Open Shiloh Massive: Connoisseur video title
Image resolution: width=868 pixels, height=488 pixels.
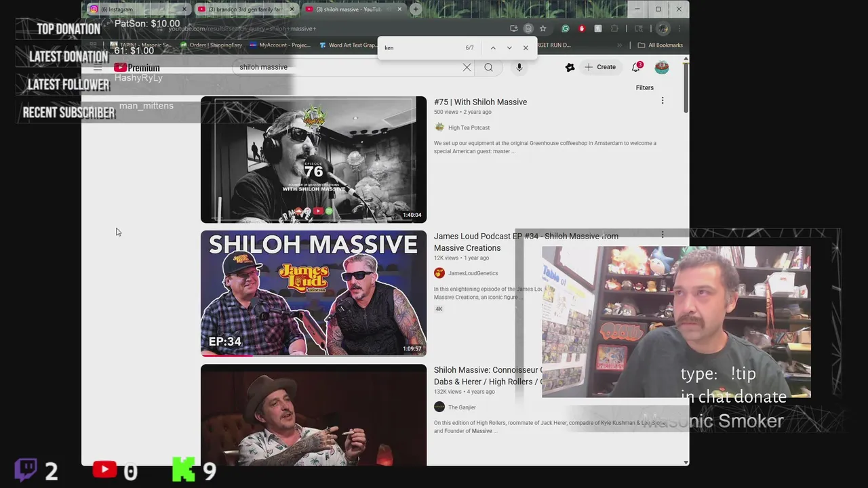[488, 376]
